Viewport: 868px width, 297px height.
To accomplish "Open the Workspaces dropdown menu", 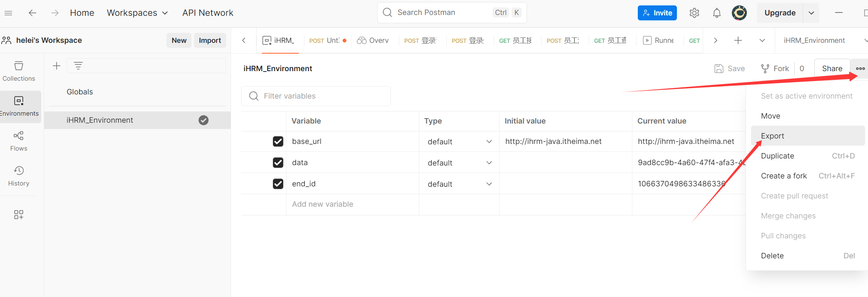I will [x=137, y=13].
